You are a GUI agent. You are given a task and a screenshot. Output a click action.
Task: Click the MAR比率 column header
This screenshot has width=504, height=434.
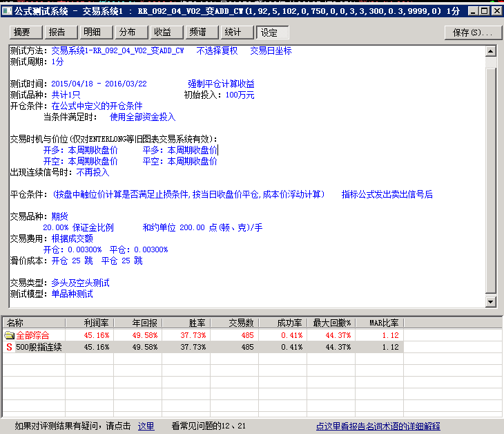point(380,323)
